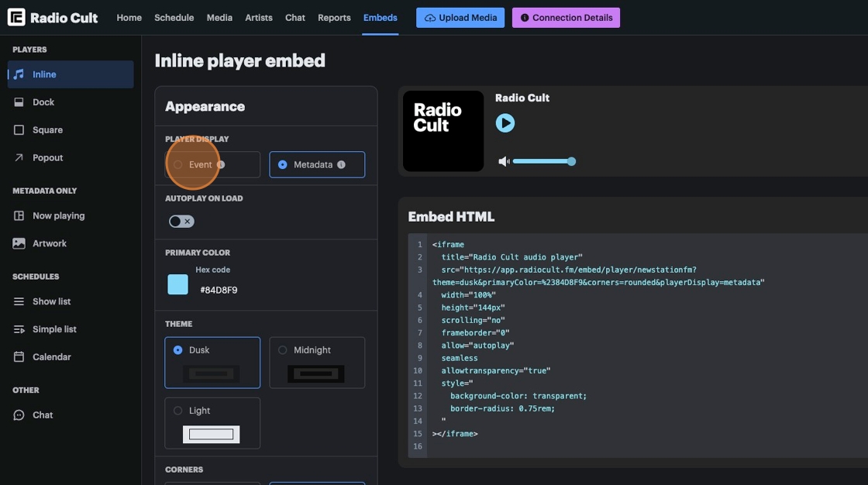Viewport: 868px width, 485px height.
Task: Open the Dock player link
Action: pos(71,101)
